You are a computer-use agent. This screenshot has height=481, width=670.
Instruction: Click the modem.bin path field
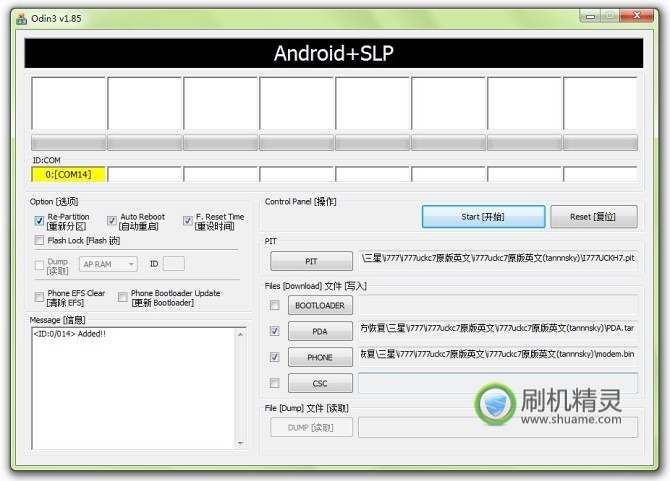coord(498,357)
